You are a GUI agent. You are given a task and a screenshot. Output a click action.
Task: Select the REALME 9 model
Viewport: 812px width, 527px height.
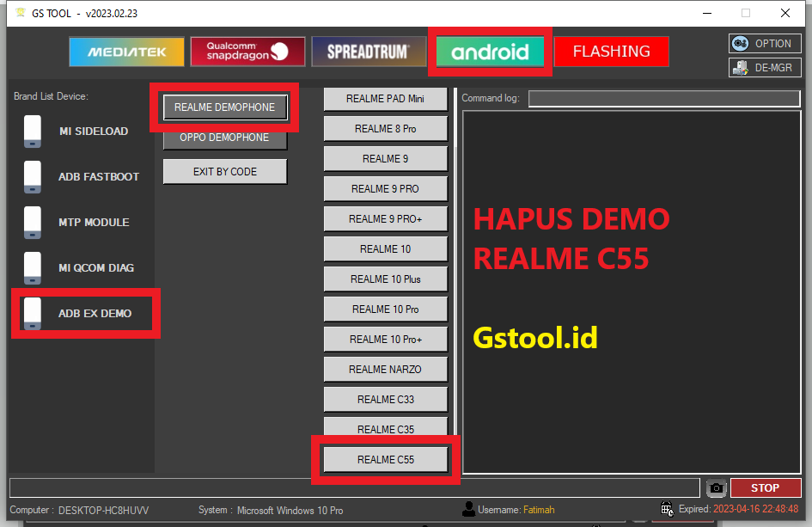(x=385, y=158)
